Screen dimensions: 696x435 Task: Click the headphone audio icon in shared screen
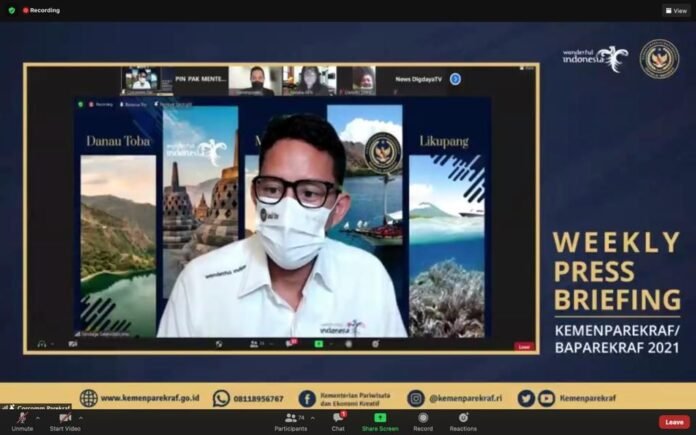(42, 344)
